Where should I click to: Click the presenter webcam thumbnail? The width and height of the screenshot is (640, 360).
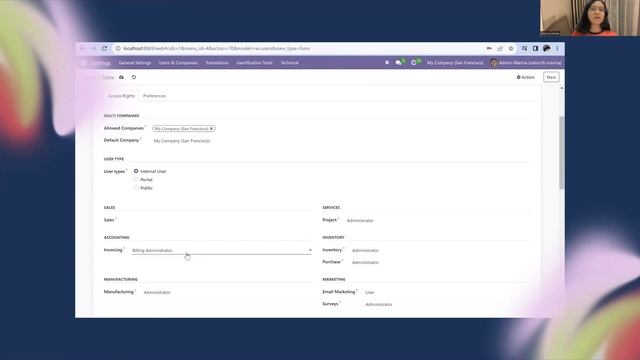[590, 18]
